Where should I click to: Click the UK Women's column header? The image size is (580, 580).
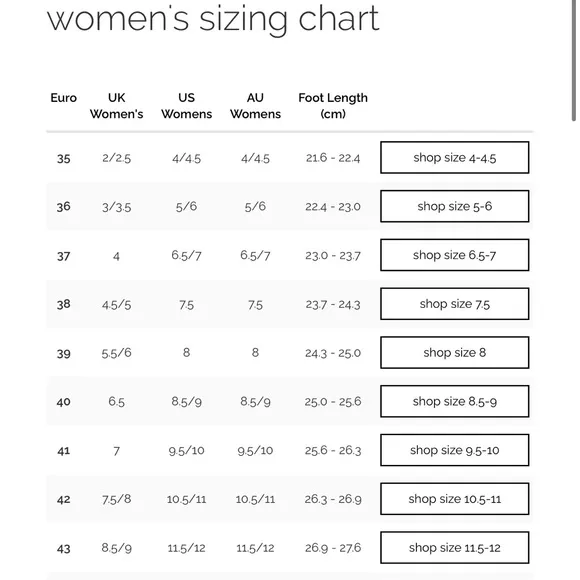(x=117, y=106)
